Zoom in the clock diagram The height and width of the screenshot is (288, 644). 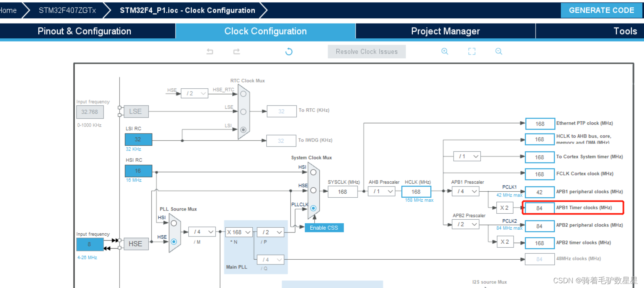pyautogui.click(x=445, y=51)
